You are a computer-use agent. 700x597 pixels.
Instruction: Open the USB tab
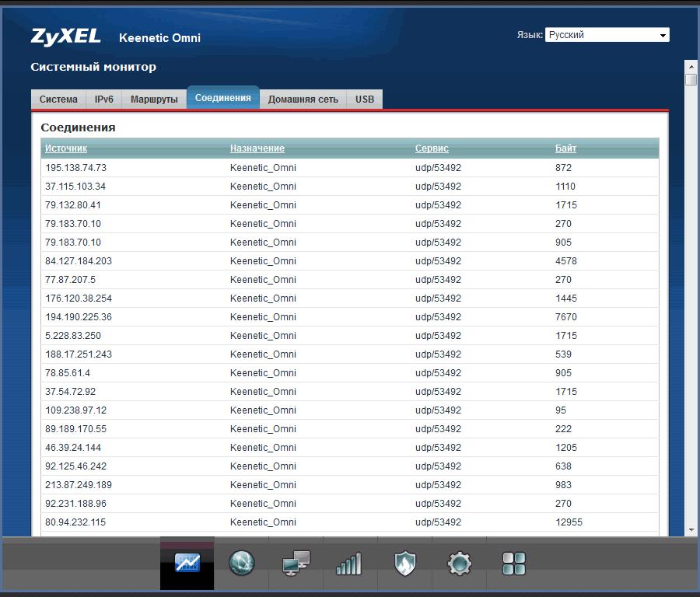[365, 99]
